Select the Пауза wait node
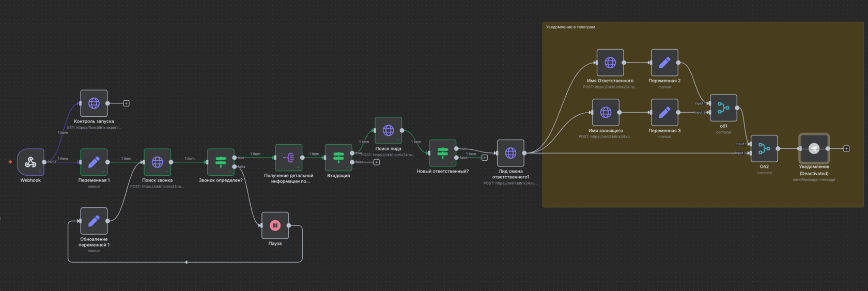The width and height of the screenshot is (868, 291). coord(275,225)
